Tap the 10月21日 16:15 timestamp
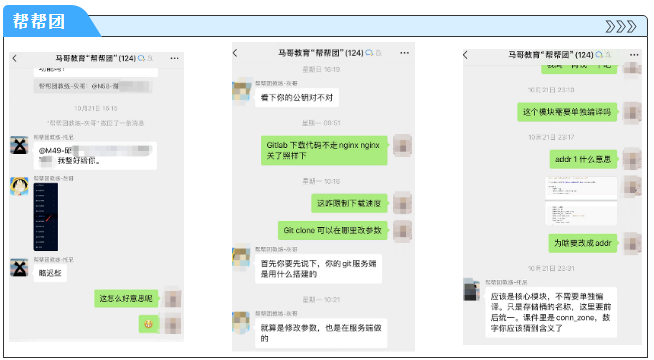Image resolution: width=654 pixels, height=360 pixels. click(96, 108)
